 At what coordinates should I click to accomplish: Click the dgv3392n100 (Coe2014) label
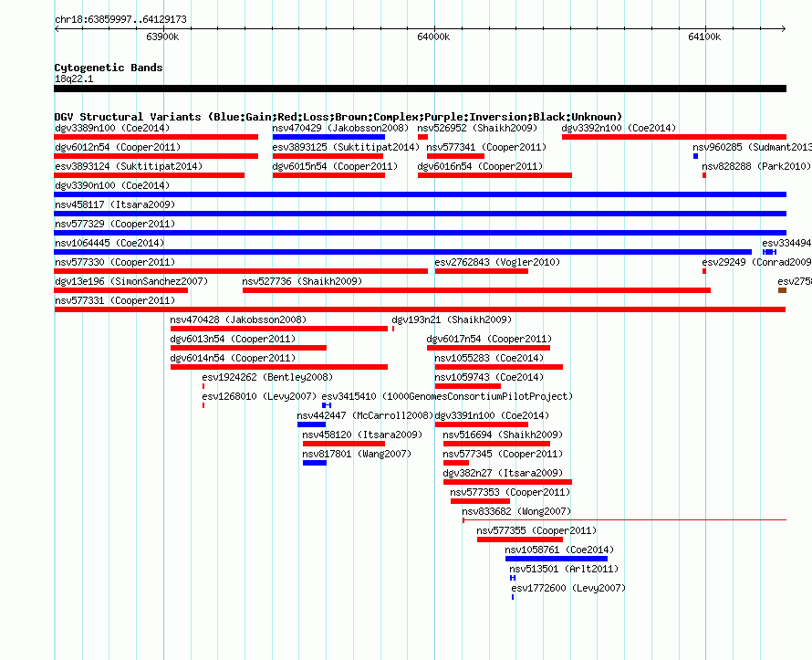click(x=619, y=128)
